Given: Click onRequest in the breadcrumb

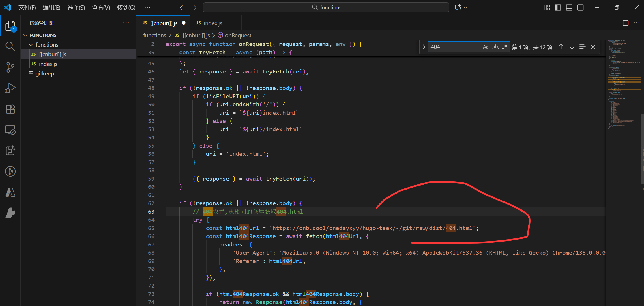Looking at the screenshot, I should [238, 35].
